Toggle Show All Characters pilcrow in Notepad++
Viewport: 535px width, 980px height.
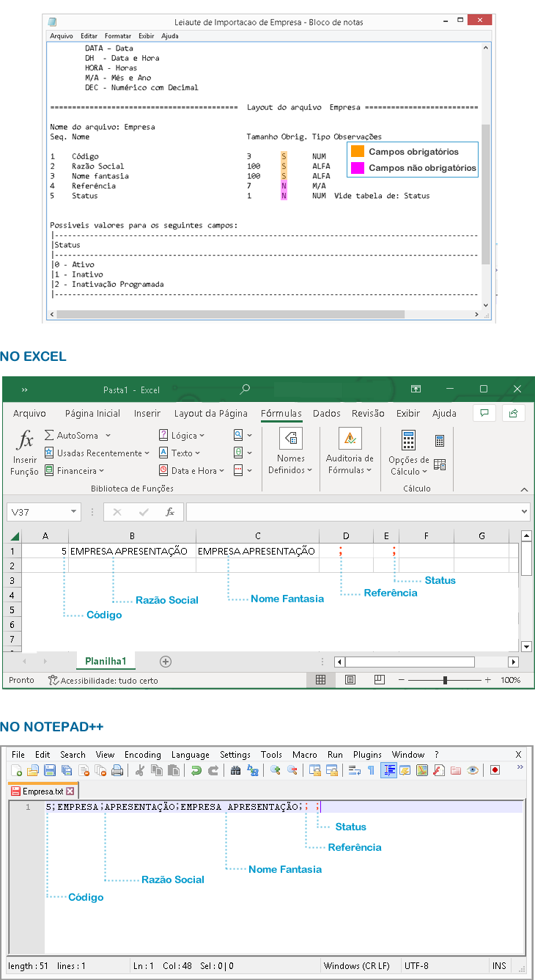371,770
